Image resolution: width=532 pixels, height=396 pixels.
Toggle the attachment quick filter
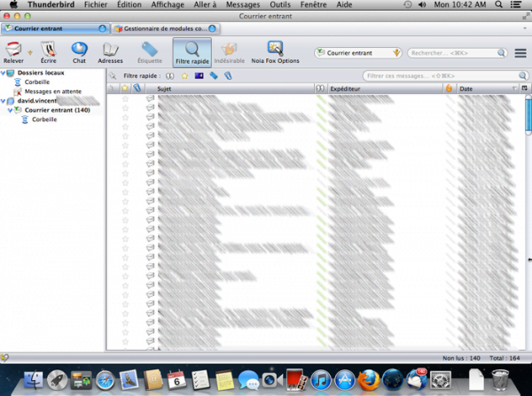point(227,76)
